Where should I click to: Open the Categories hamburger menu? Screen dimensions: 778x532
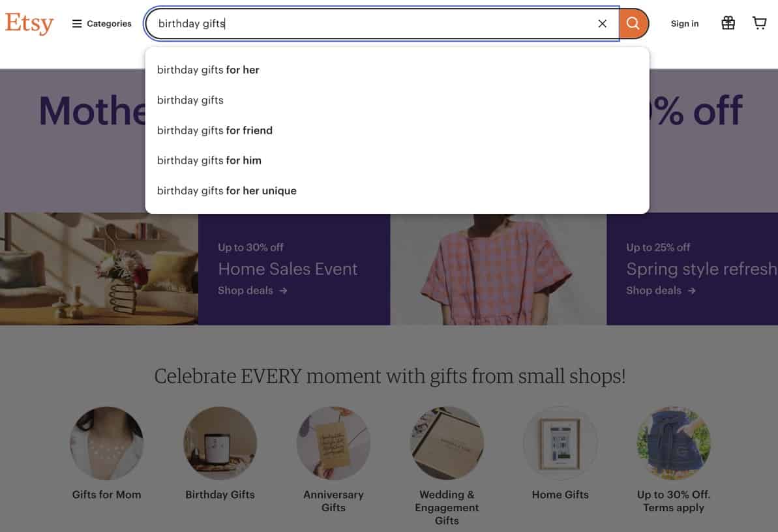(101, 23)
